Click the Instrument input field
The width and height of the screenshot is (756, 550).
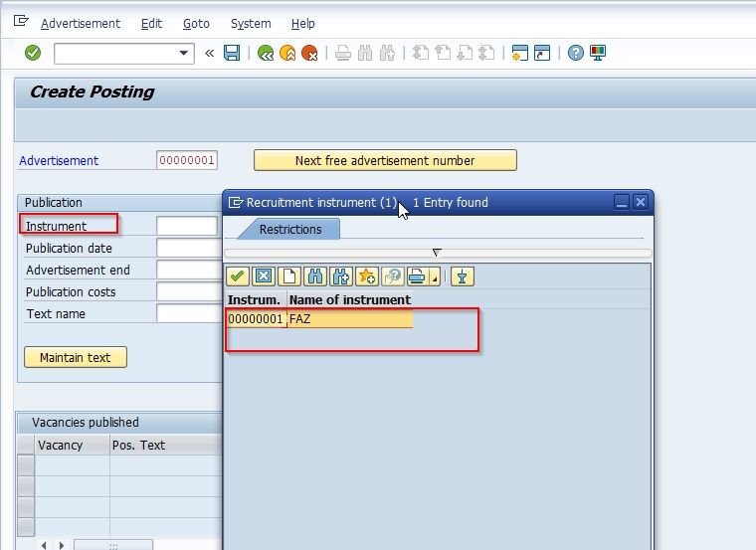point(189,226)
